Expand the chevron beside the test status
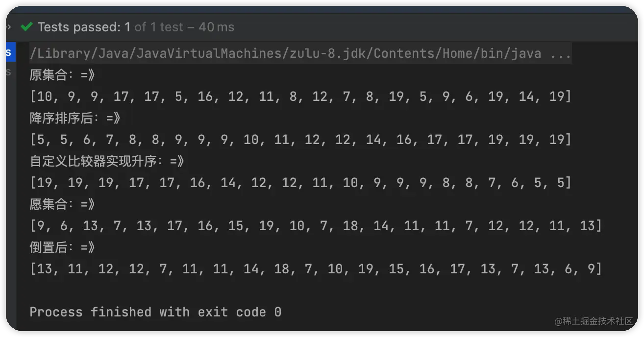Screen dimensions: 644x337 pos(8,27)
